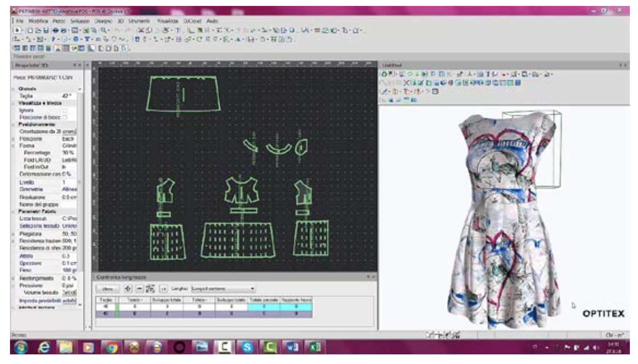Collapse the Globale section
Image resolution: width=638 pixels, height=364 pixels.
click(14, 89)
